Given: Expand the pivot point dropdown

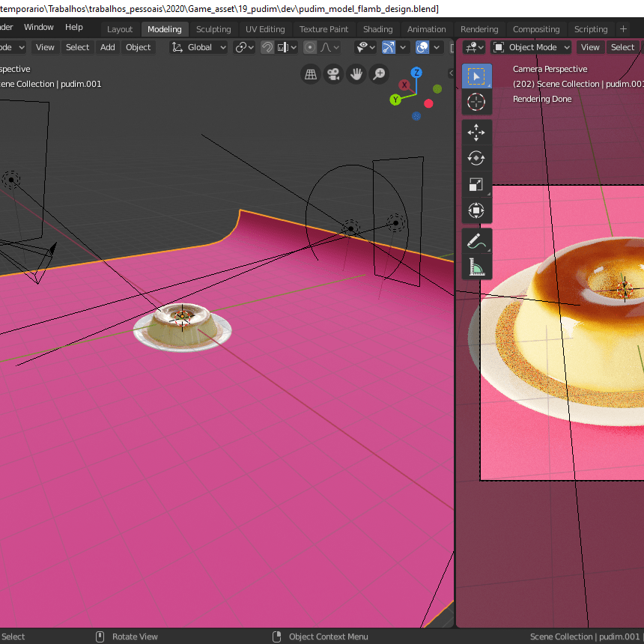Looking at the screenshot, I should [x=244, y=47].
